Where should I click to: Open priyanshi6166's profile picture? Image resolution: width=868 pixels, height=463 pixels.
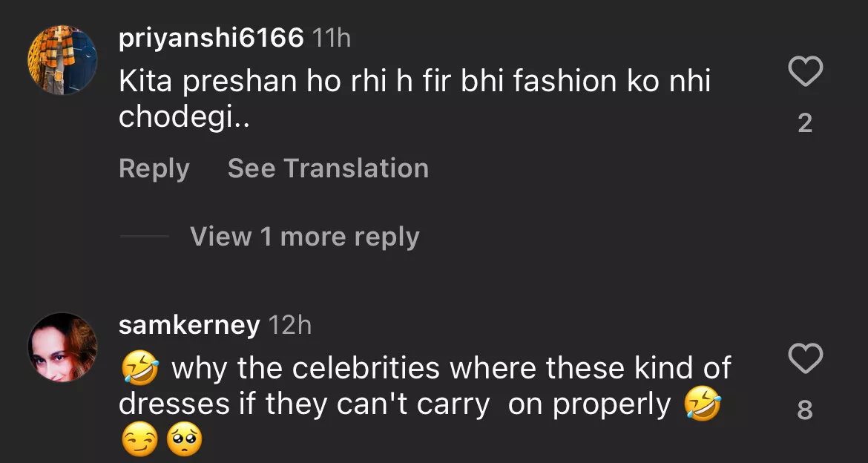click(x=62, y=60)
